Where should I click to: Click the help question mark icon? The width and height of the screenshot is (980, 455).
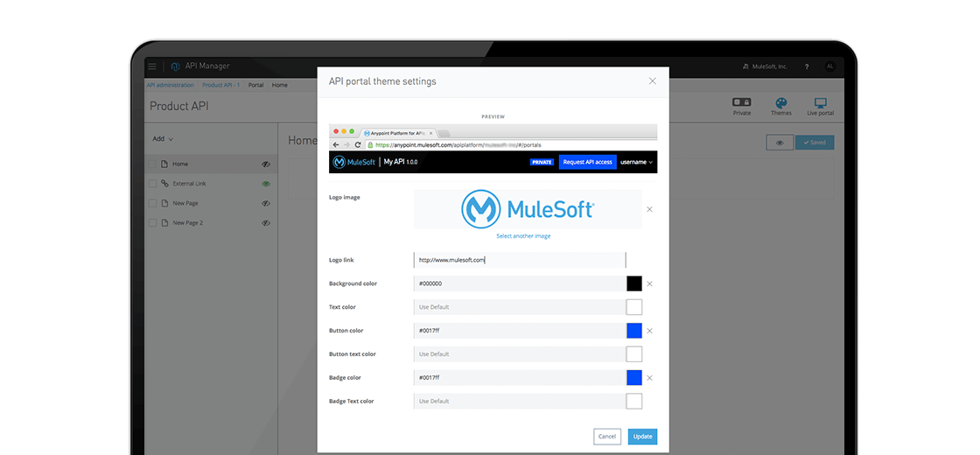(x=807, y=66)
